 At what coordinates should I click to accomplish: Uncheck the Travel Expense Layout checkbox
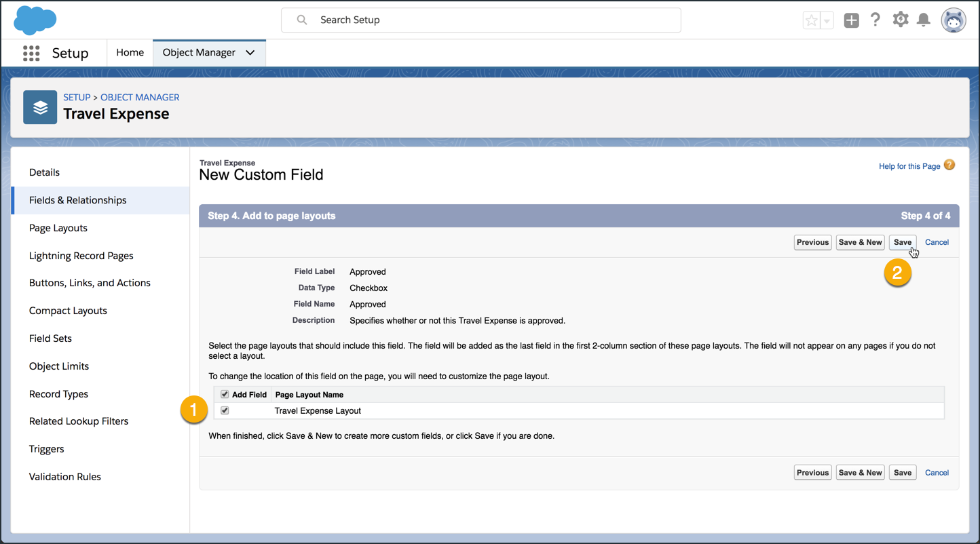point(225,410)
